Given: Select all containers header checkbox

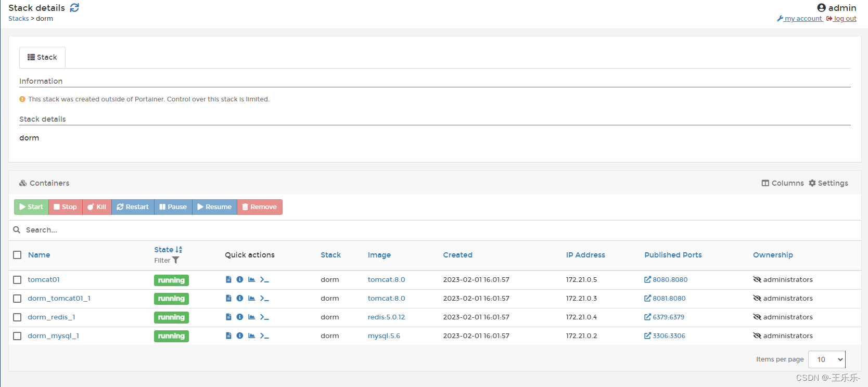Looking at the screenshot, I should [17, 255].
